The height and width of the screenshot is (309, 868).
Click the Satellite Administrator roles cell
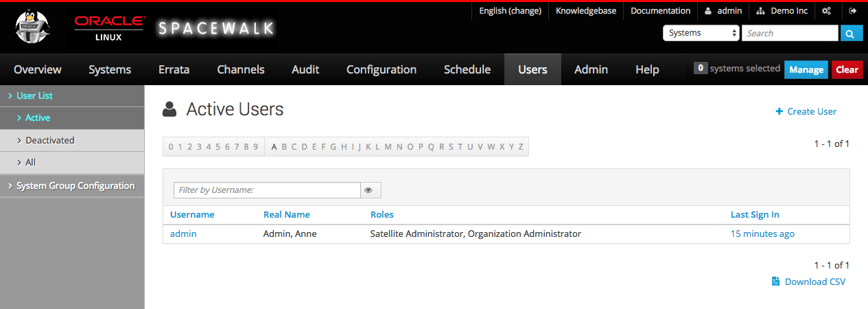point(476,233)
